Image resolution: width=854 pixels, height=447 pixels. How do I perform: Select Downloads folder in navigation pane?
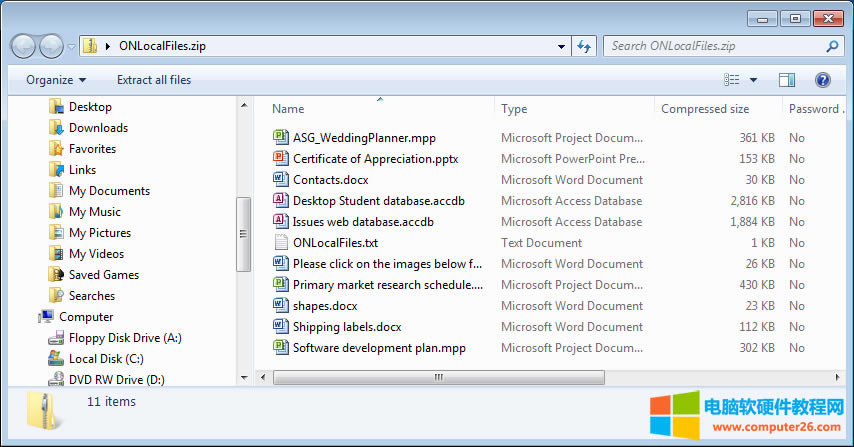98,128
